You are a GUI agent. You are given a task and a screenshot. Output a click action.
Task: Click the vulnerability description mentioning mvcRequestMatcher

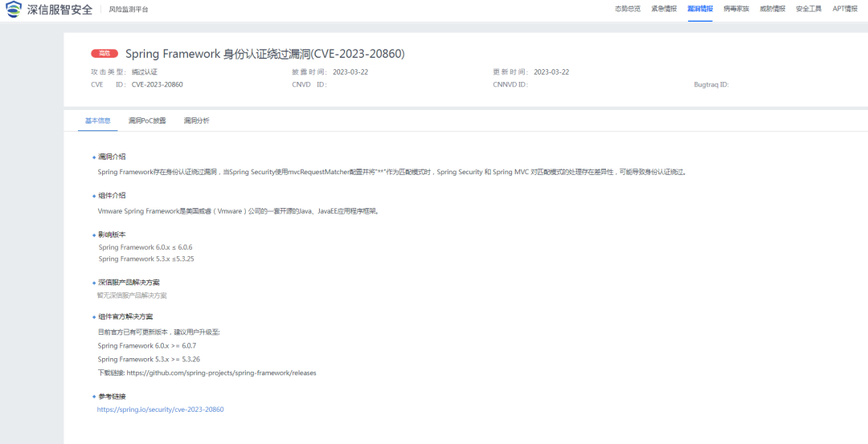pyautogui.click(x=392, y=172)
